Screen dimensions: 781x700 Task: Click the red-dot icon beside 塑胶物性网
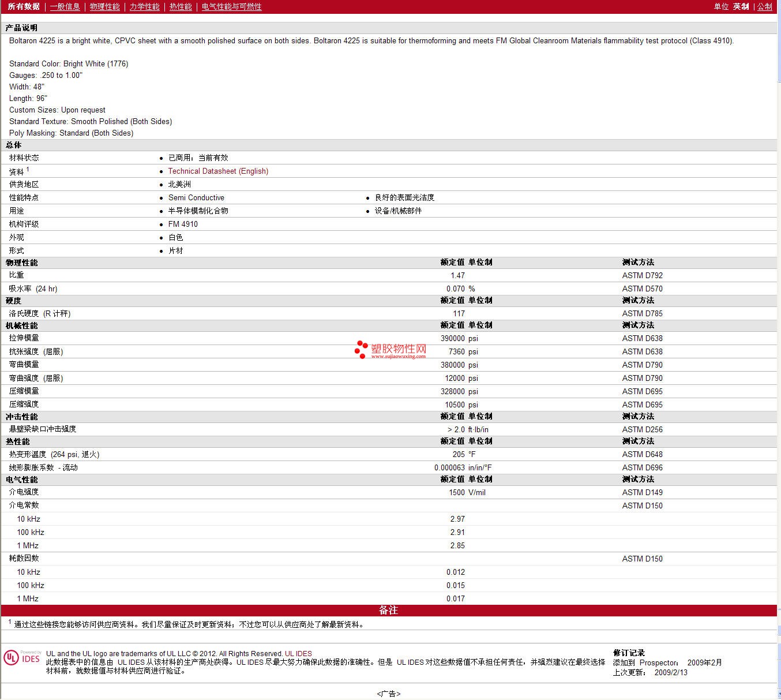click(361, 349)
